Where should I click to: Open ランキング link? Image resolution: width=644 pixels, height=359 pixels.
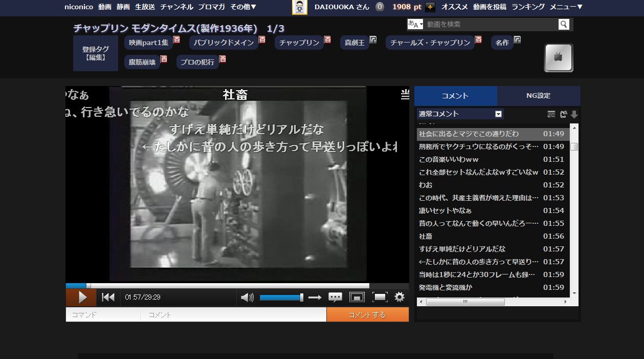tap(528, 7)
